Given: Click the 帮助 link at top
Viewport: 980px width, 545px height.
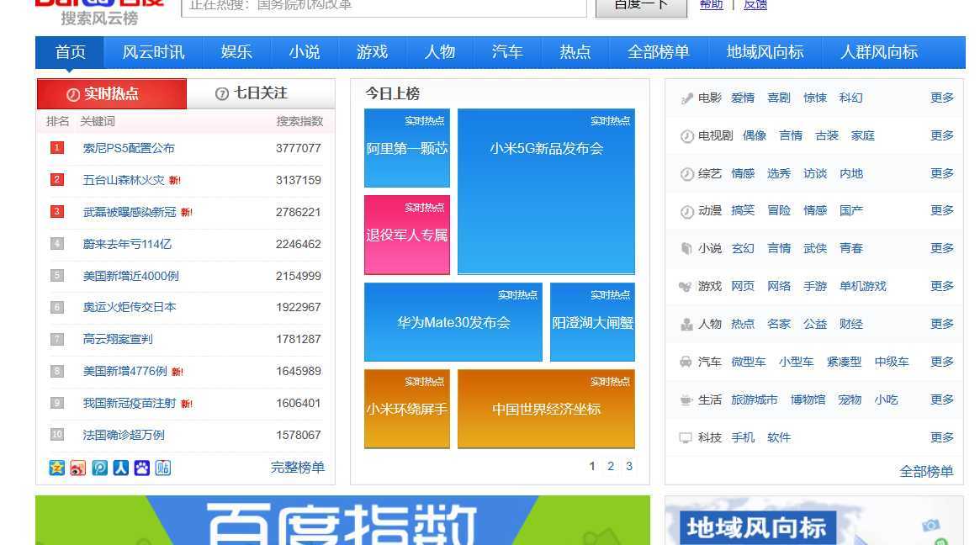Looking at the screenshot, I should (x=712, y=5).
